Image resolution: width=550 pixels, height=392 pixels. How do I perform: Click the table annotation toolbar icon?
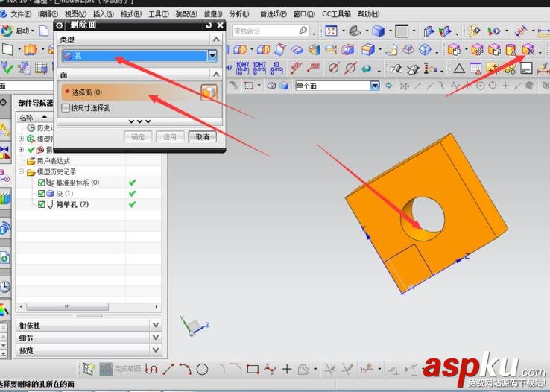(475, 68)
